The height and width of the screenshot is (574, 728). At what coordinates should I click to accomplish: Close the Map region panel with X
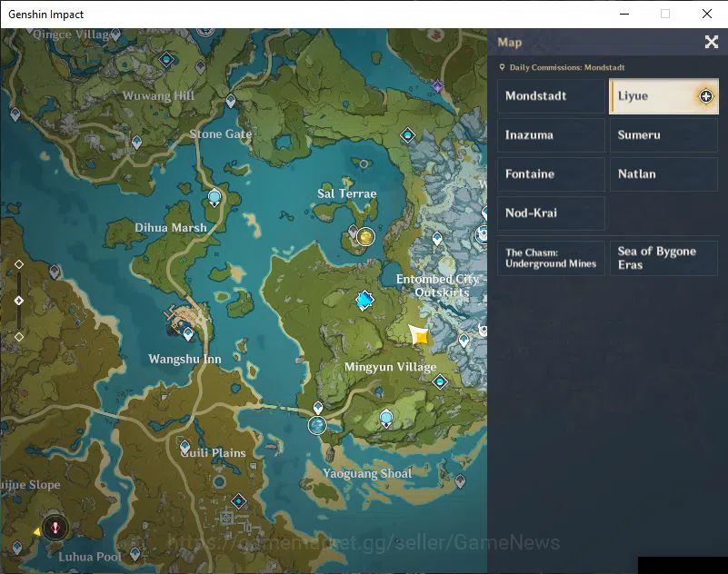[712, 42]
